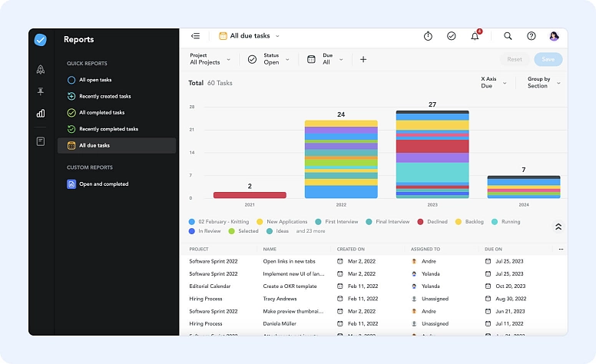Open the Status filter dropdown
The image size is (596, 364).
coord(269,59)
